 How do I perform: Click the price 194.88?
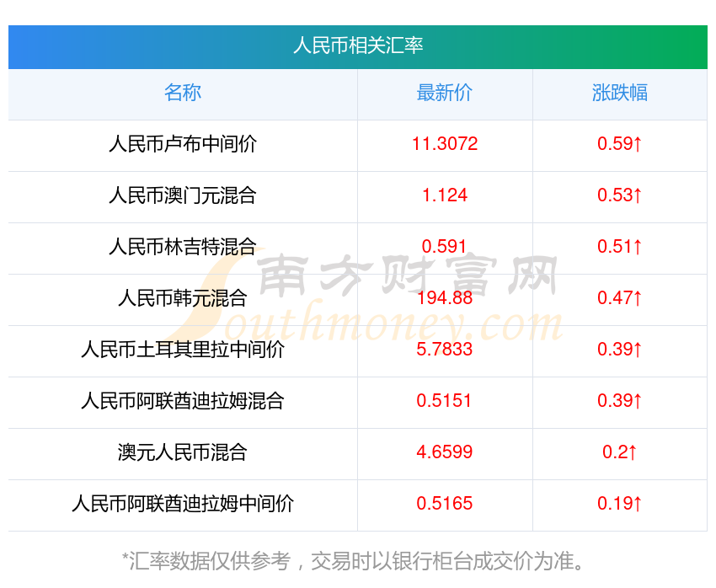coord(445,298)
